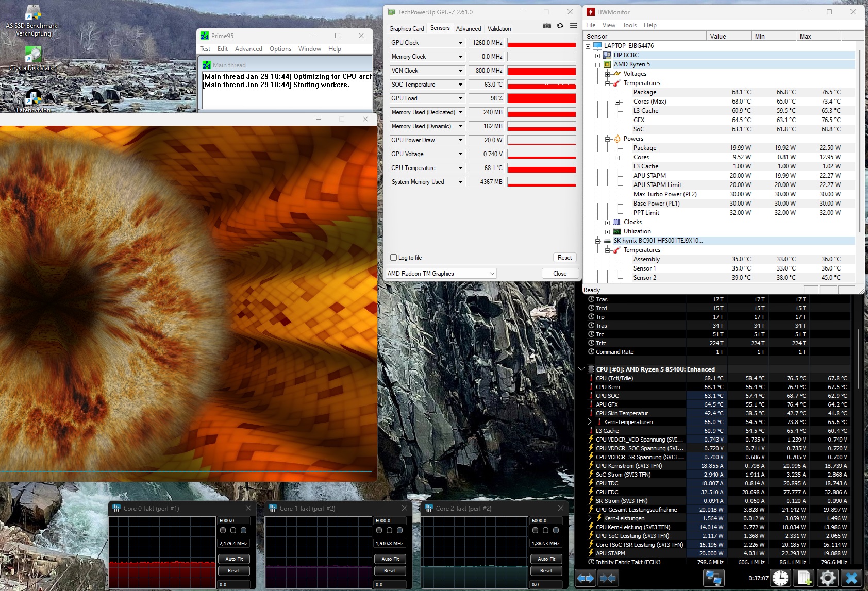Click the HWiNFO clock timer icon

[780, 578]
